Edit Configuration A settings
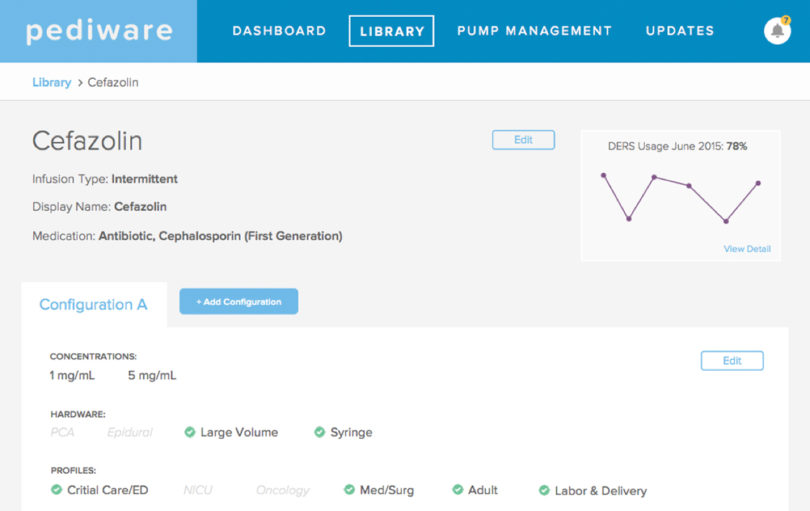Viewport: 810px width, 511px height. (732, 361)
